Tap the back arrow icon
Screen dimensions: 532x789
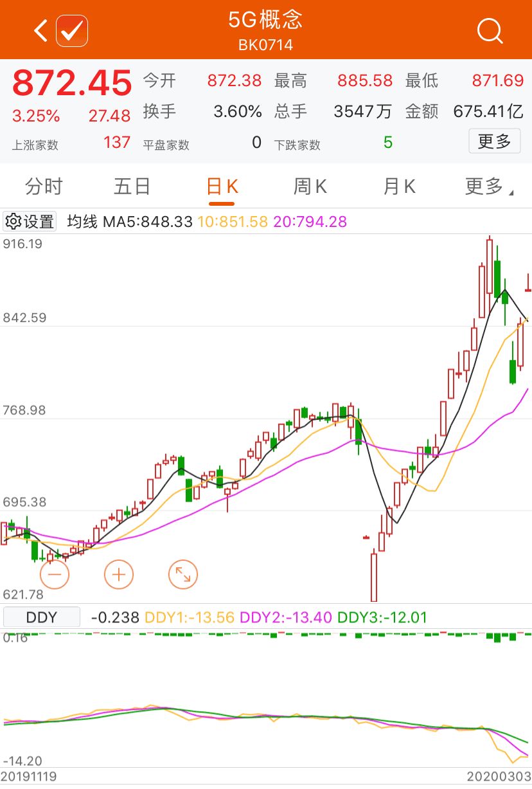[40, 30]
